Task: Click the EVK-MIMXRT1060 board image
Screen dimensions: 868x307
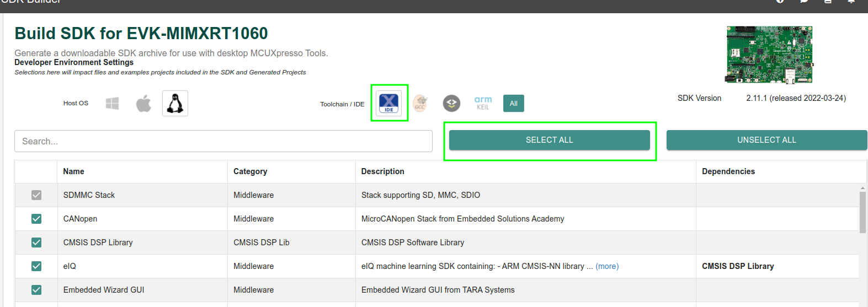Action: click(x=769, y=55)
